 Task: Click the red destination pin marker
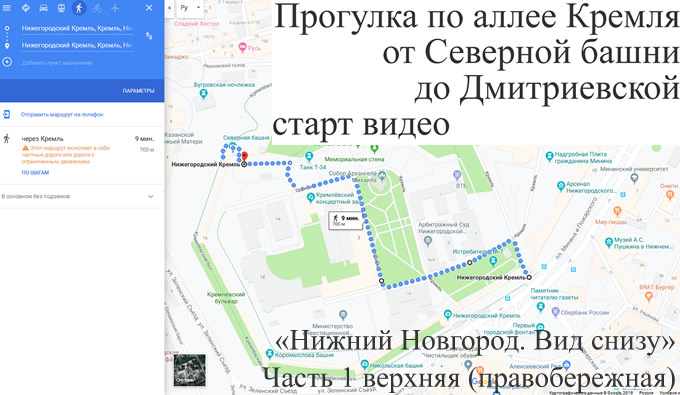tap(245, 157)
